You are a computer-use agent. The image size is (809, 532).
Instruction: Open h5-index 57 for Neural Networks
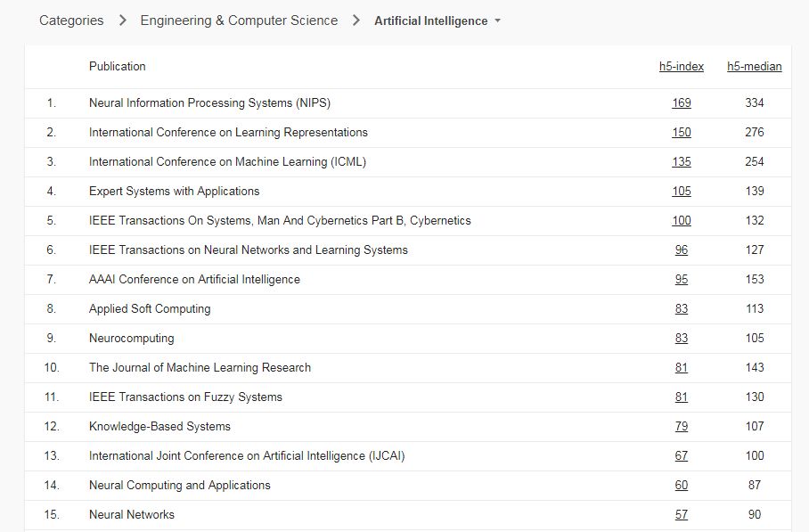pos(682,515)
